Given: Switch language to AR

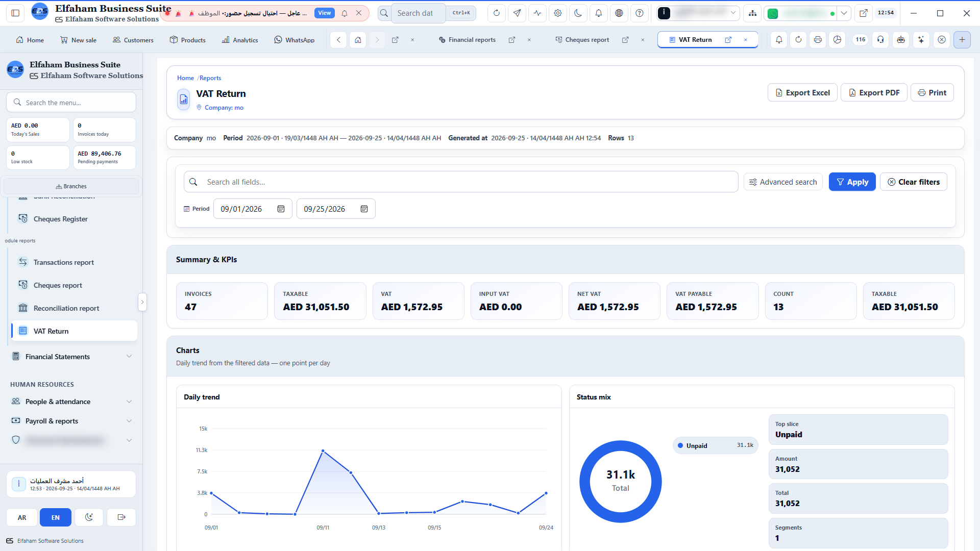Looking at the screenshot, I should [22, 517].
